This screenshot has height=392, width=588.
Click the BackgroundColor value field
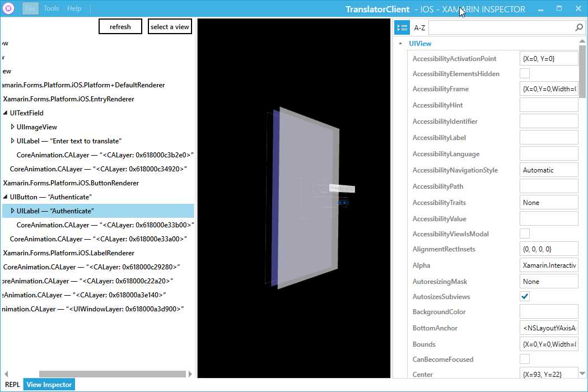[x=549, y=312]
